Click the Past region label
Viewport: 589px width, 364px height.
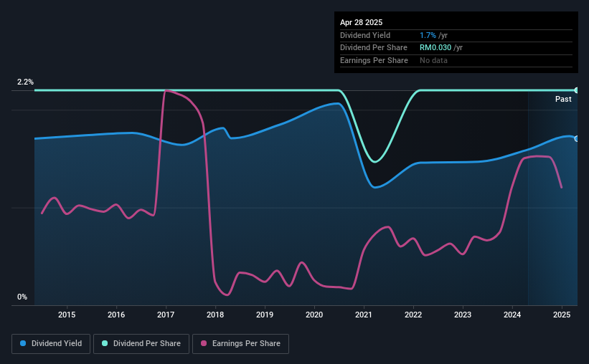(563, 99)
